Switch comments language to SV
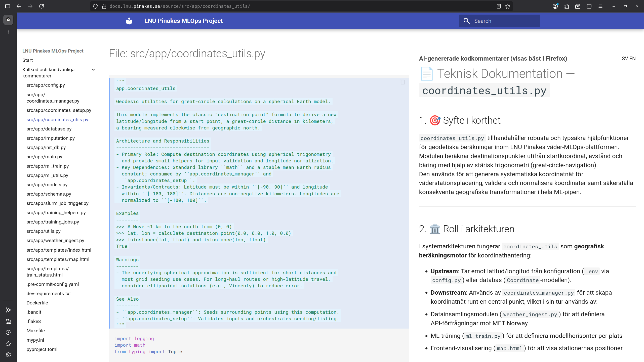 [625, 59]
